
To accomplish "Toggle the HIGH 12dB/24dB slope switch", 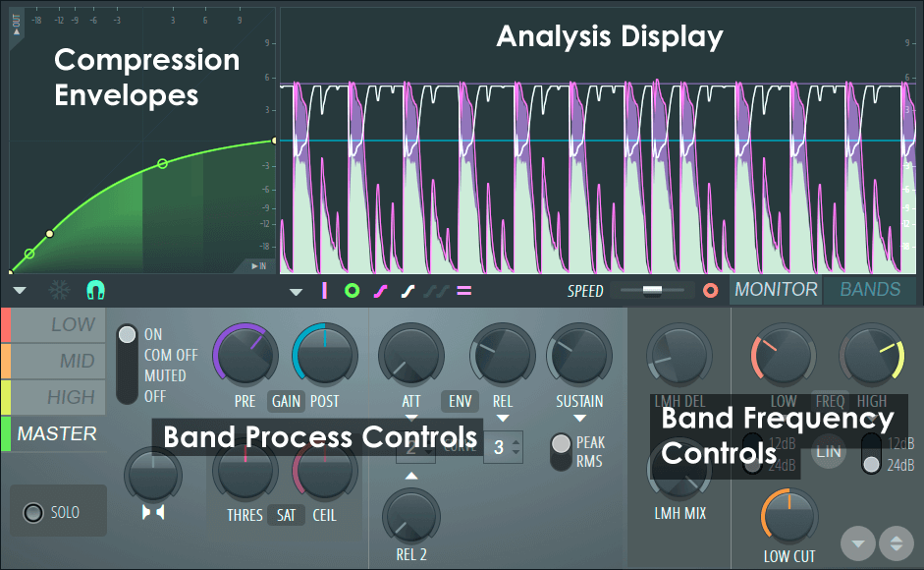I will pos(872,454).
